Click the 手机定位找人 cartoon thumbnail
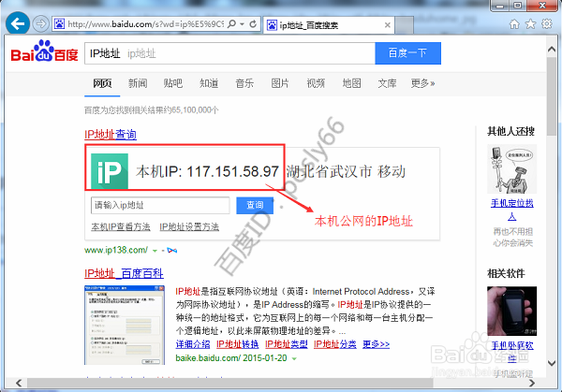Screen dimensions: 562x392 pos(511,169)
